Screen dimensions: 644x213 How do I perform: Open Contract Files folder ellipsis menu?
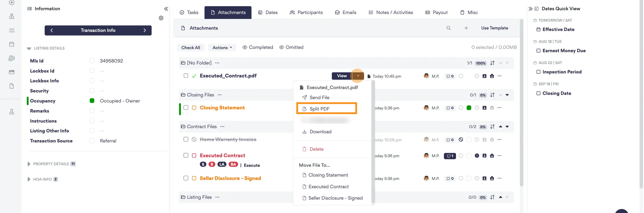[222, 127]
